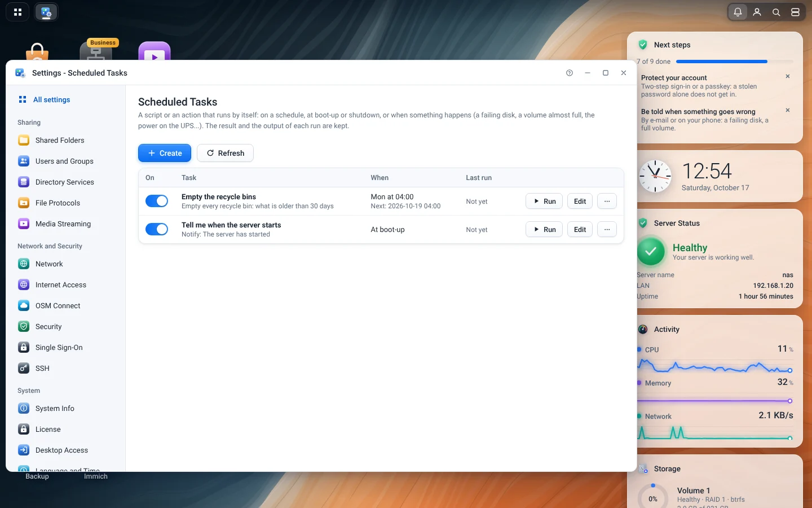Toggle the widgets panel icon

click(x=795, y=12)
